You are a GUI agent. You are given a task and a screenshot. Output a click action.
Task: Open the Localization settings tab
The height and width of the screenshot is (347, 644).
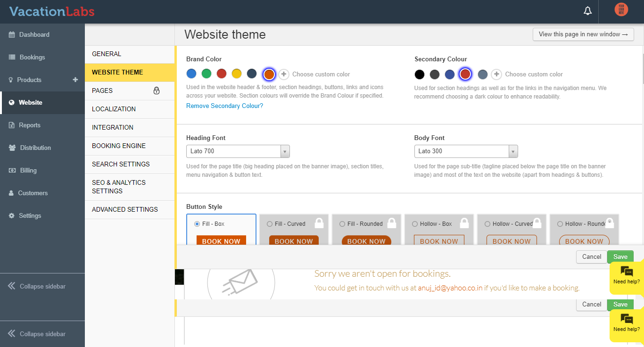114,109
